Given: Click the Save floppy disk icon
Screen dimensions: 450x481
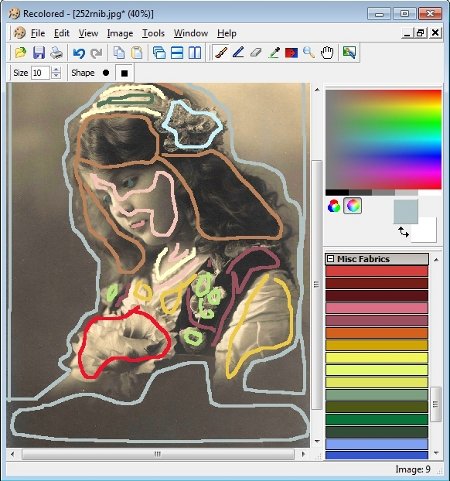Looking at the screenshot, I should point(39,53).
